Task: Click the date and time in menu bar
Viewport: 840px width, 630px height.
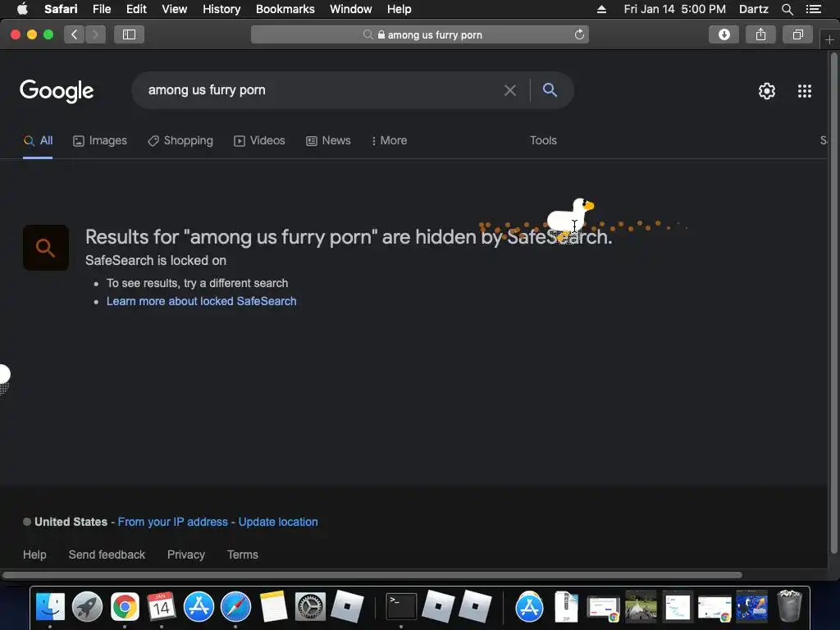Action: (x=674, y=9)
